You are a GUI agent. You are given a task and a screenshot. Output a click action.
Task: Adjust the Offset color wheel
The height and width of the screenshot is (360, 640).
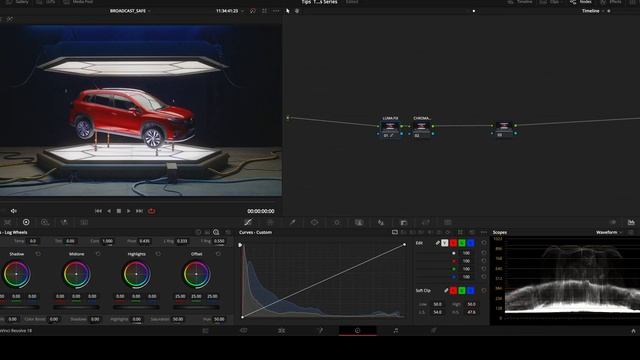196,274
